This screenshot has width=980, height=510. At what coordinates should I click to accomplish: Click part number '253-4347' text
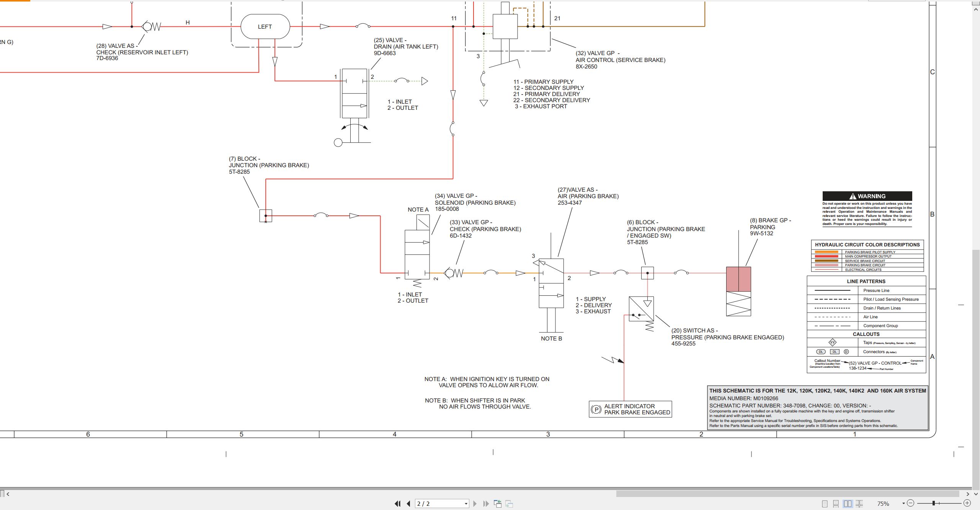tap(570, 203)
